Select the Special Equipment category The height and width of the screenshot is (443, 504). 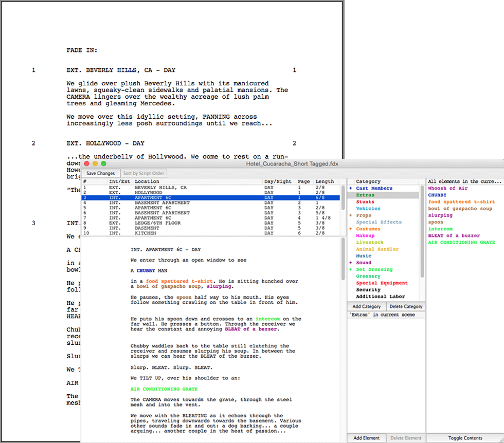[x=382, y=283]
